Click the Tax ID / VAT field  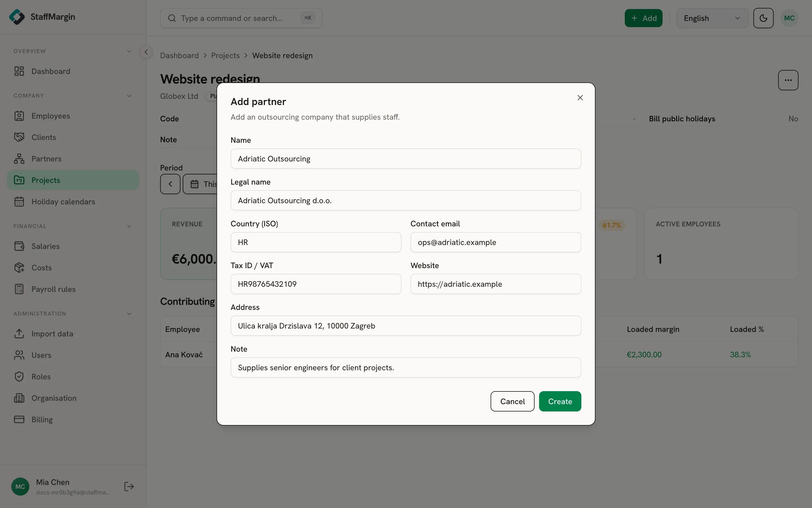316,284
